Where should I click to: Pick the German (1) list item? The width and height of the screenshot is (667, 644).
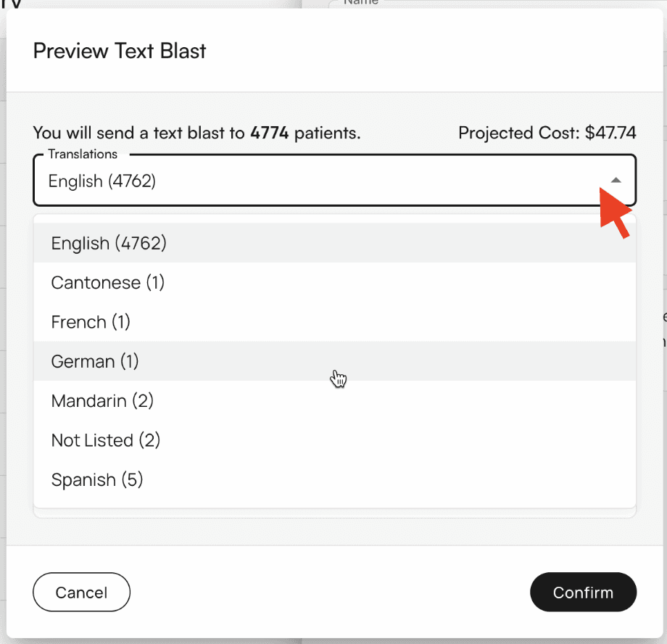coord(95,361)
